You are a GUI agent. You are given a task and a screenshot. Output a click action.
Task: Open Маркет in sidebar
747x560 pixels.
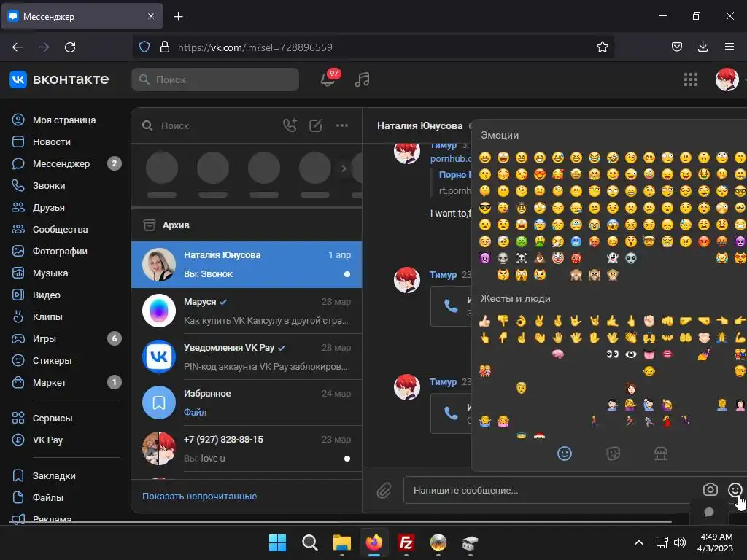(x=66, y=383)
